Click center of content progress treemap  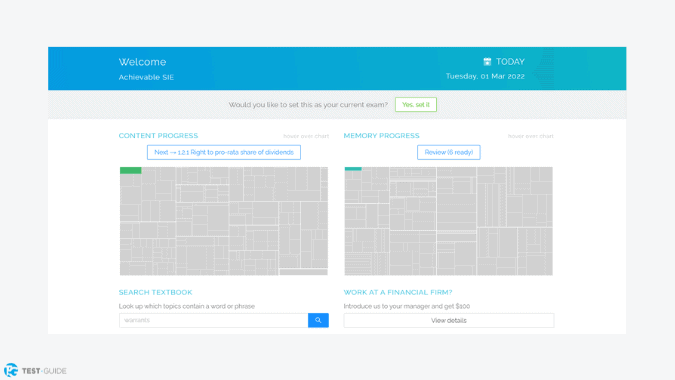pyautogui.click(x=224, y=221)
